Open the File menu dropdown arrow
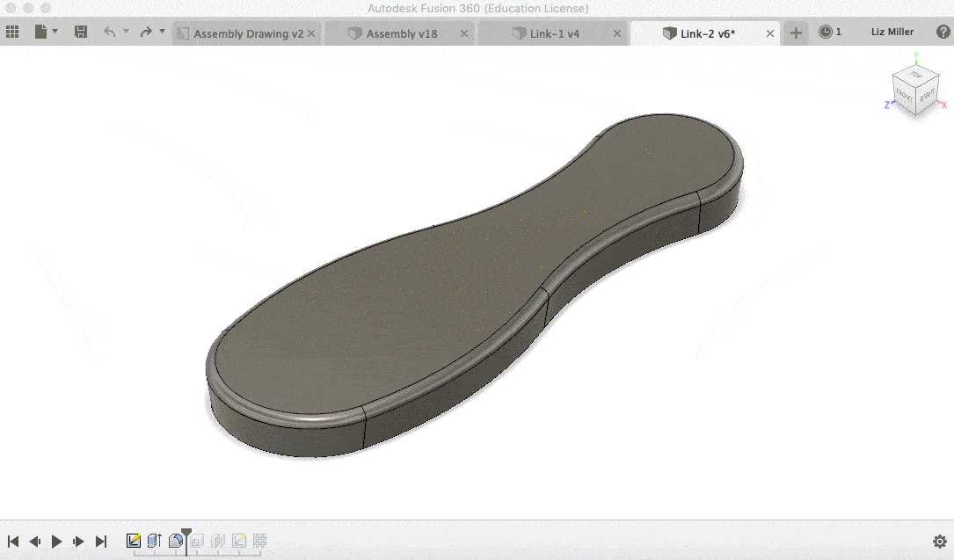954x560 pixels. (x=55, y=31)
